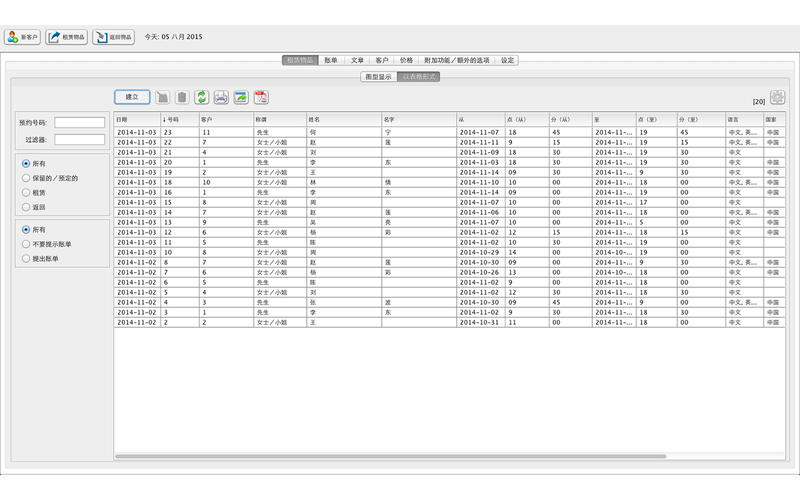Click the trash delete icon in toolbar
This screenshot has height=500, width=800.
click(182, 97)
